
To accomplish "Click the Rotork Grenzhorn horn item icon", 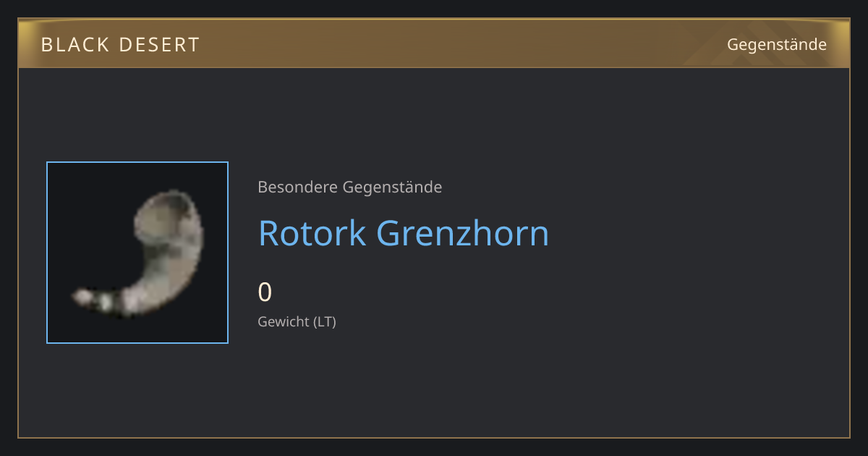I will click(x=137, y=253).
